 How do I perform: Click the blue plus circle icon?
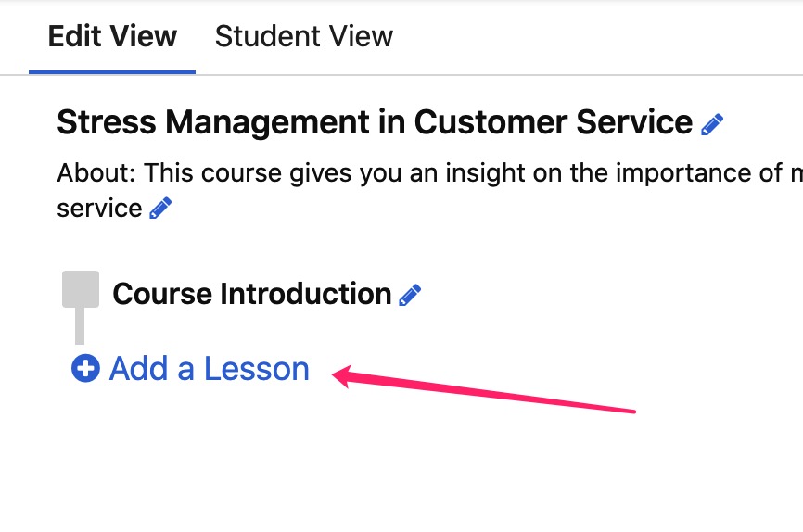coord(85,368)
